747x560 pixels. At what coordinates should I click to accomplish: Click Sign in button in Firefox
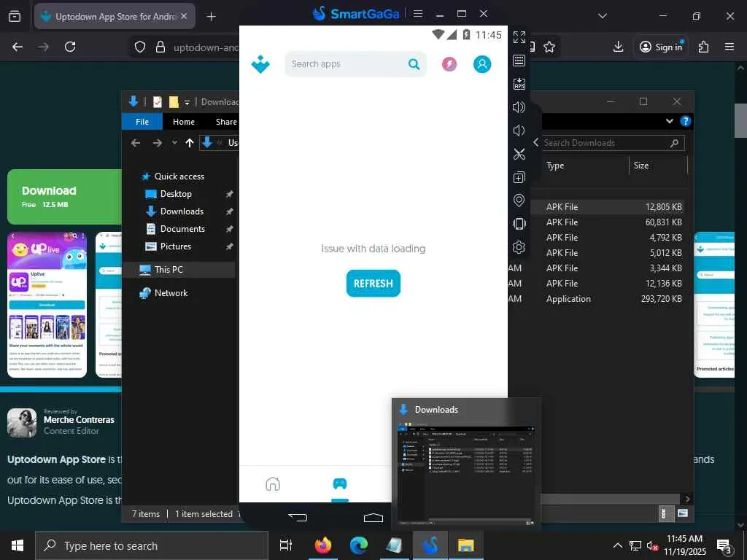pos(661,47)
